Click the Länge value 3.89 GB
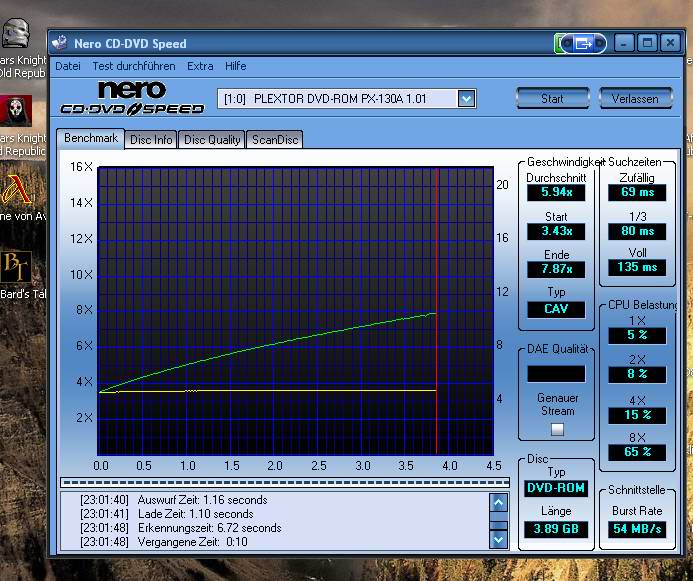The width and height of the screenshot is (693, 581). point(556,529)
